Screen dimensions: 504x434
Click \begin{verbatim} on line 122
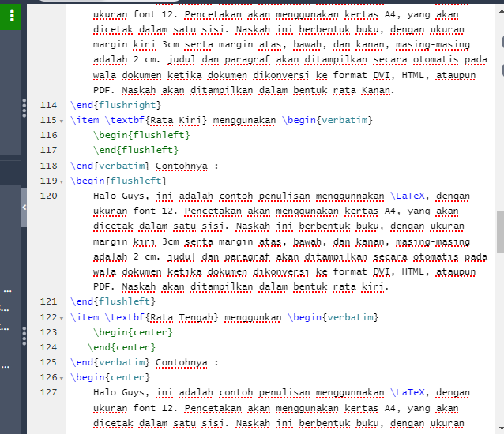(333, 317)
